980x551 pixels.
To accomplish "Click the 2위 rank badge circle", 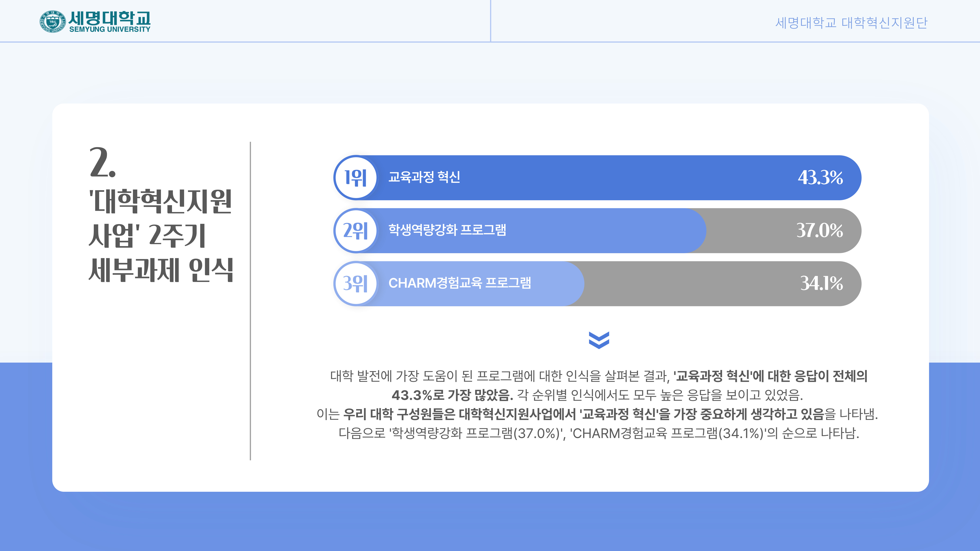I will pos(356,230).
